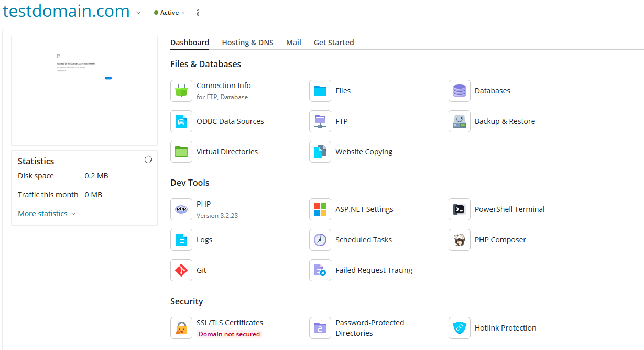Click the Scheduled Tasks link text
This screenshot has height=350, width=644.
click(x=364, y=240)
